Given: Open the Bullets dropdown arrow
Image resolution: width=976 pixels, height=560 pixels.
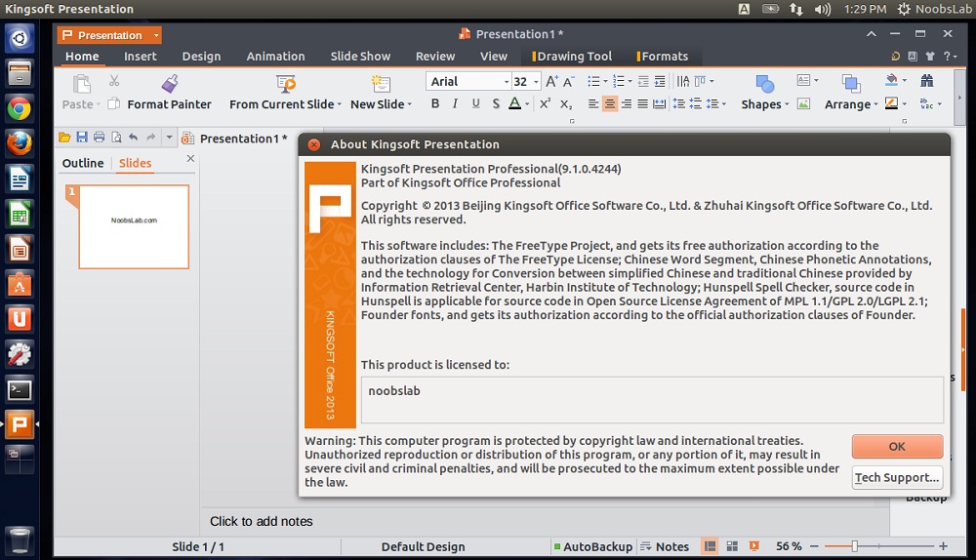Looking at the screenshot, I should (x=605, y=82).
